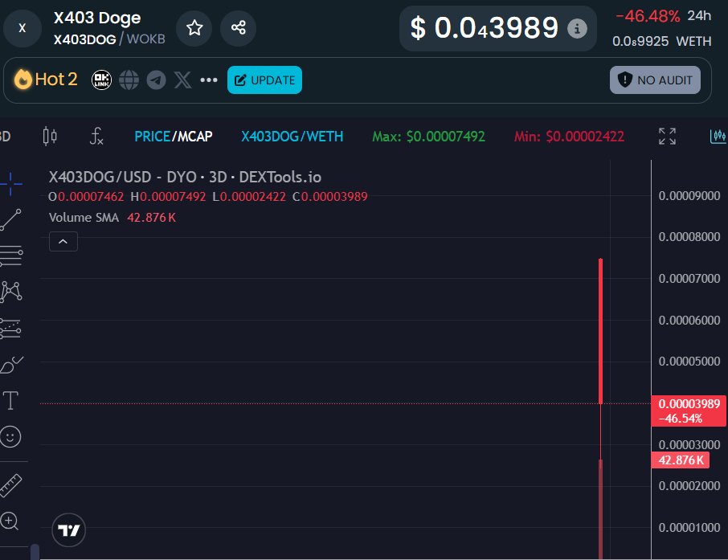This screenshot has width=728, height=560.
Task: Add X403 Doge to favorites star
Action: click(x=194, y=28)
